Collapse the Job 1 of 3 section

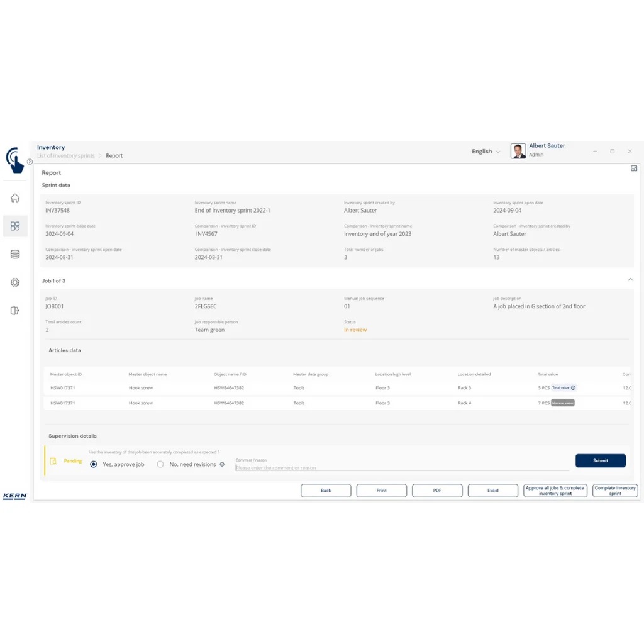[631, 280]
